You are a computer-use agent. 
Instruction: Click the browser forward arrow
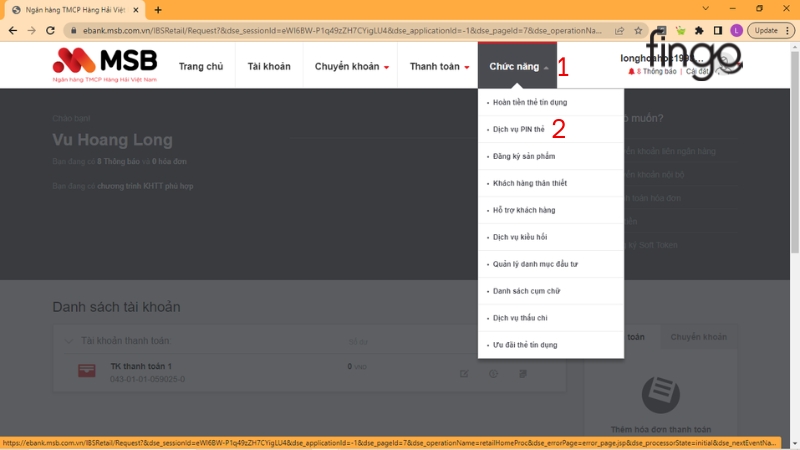pos(32,31)
